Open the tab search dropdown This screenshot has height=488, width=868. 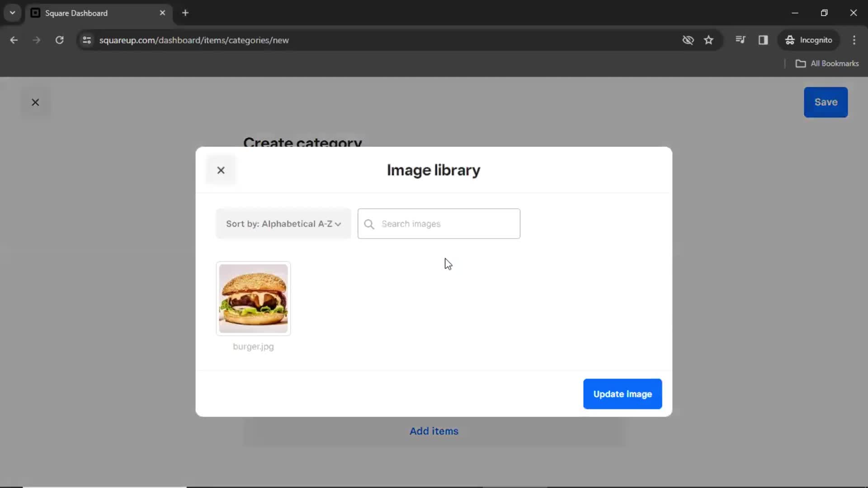(x=13, y=13)
